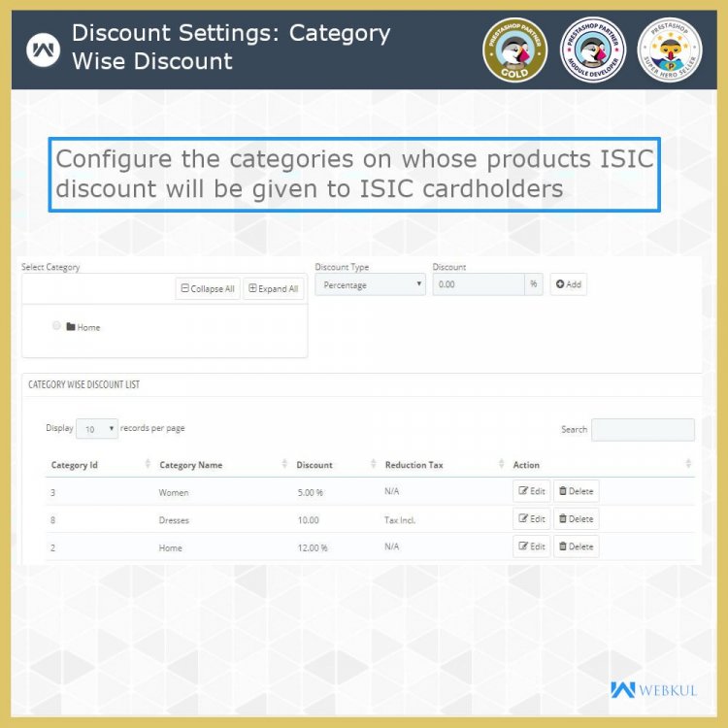Image resolution: width=728 pixels, height=728 pixels.
Task: Click the Add discount button
Action: tap(568, 284)
